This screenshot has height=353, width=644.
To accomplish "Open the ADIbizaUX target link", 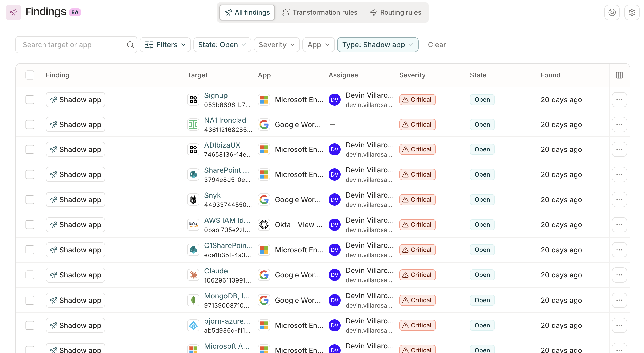I will (222, 145).
